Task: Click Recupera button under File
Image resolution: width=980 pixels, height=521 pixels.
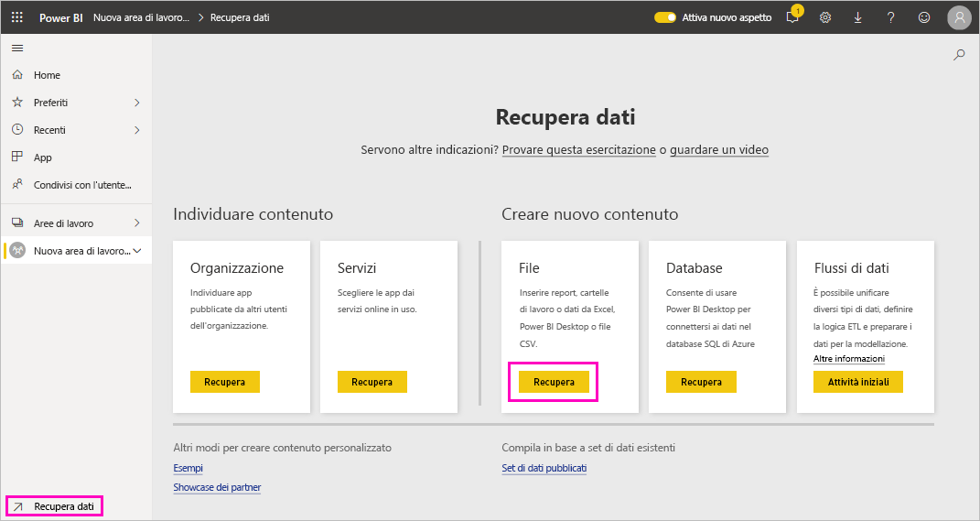Action: (x=554, y=382)
